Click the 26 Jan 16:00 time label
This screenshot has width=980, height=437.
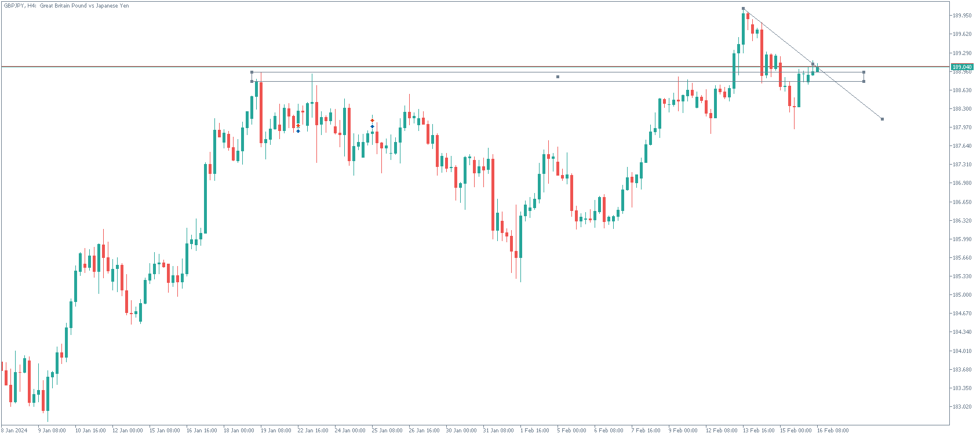424,431
